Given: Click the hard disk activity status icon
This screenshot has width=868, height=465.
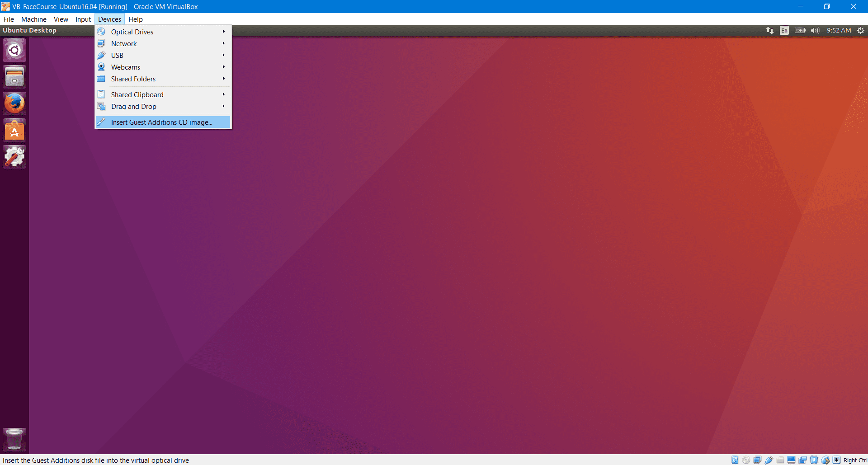Looking at the screenshot, I should [x=735, y=460].
